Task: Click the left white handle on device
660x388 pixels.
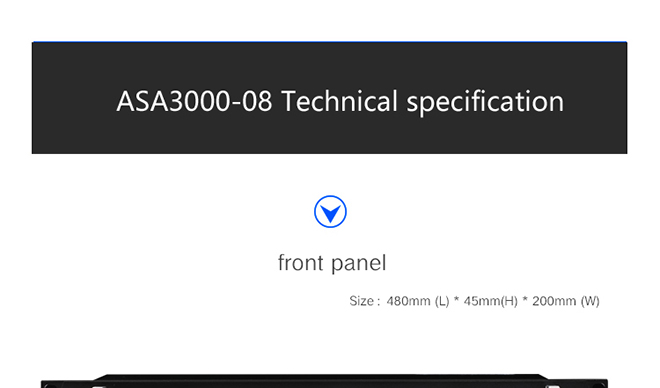Action: 98,386
